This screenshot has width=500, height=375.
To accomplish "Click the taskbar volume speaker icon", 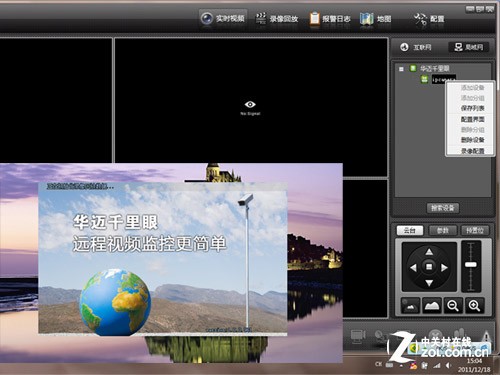I will pyautogui.click(x=449, y=365).
